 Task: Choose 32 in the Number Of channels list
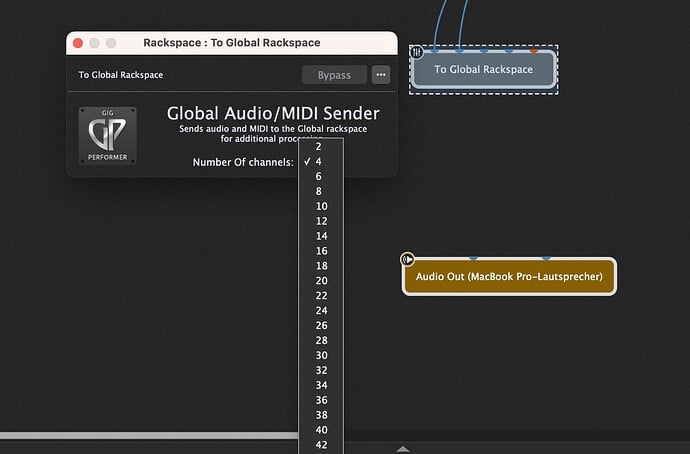coord(320,369)
